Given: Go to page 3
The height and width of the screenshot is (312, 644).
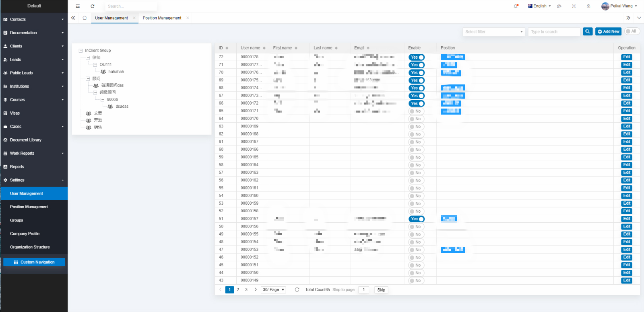Looking at the screenshot, I should tap(246, 289).
